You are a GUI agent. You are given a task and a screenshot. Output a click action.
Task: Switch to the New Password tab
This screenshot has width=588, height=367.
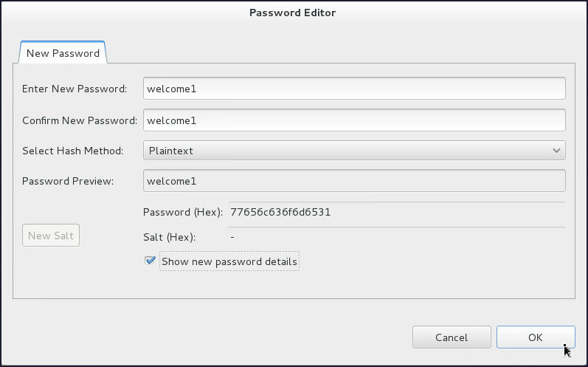click(x=63, y=53)
